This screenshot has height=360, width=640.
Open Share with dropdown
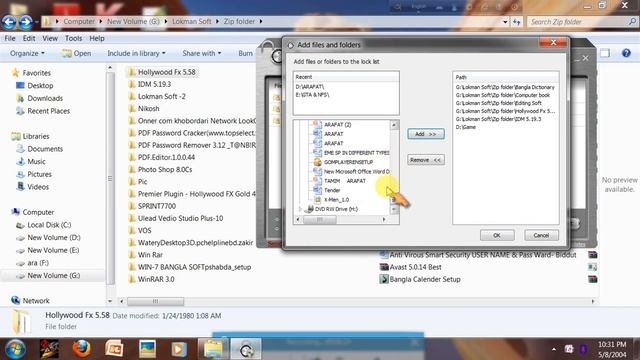(x=202, y=53)
